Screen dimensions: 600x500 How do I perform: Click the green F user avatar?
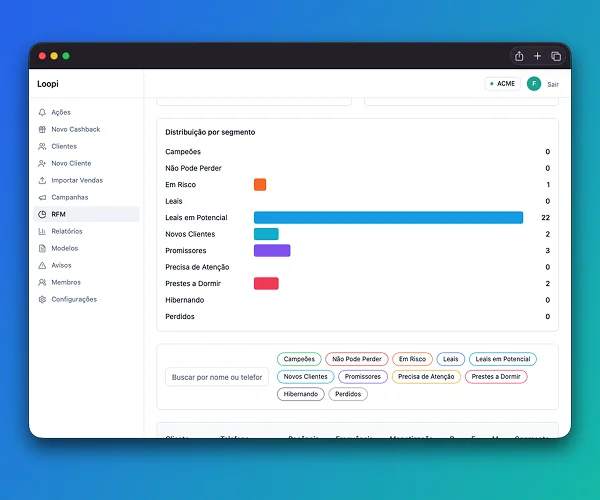[534, 83]
